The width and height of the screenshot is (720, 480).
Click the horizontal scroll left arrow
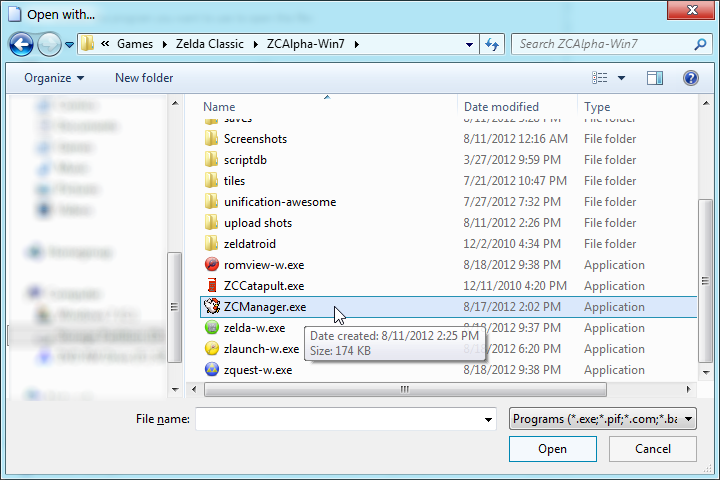point(194,390)
